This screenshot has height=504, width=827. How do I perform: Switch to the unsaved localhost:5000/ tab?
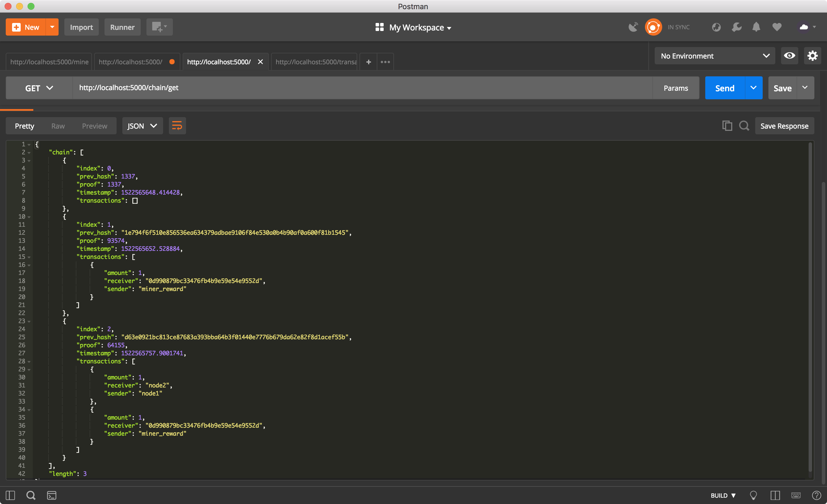(x=137, y=62)
